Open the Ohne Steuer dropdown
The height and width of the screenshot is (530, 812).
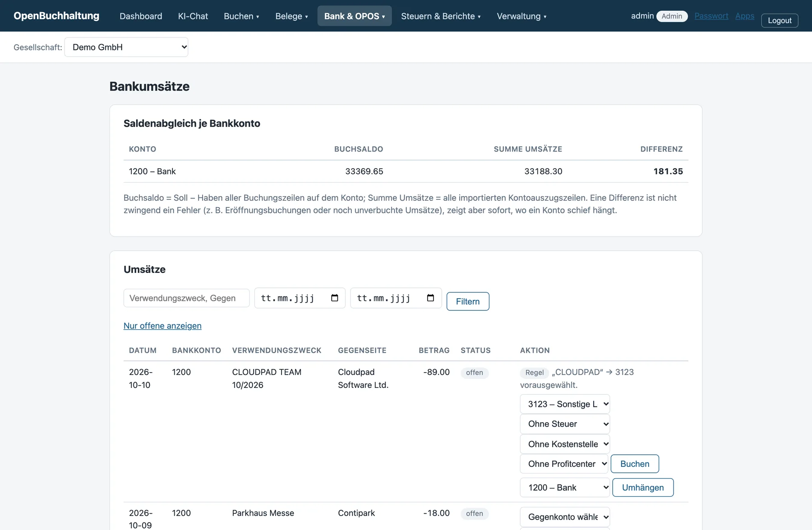(x=565, y=424)
